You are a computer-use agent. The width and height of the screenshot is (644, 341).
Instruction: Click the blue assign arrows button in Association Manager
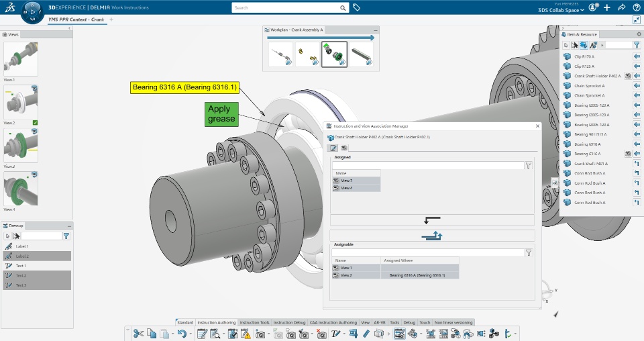(x=432, y=236)
